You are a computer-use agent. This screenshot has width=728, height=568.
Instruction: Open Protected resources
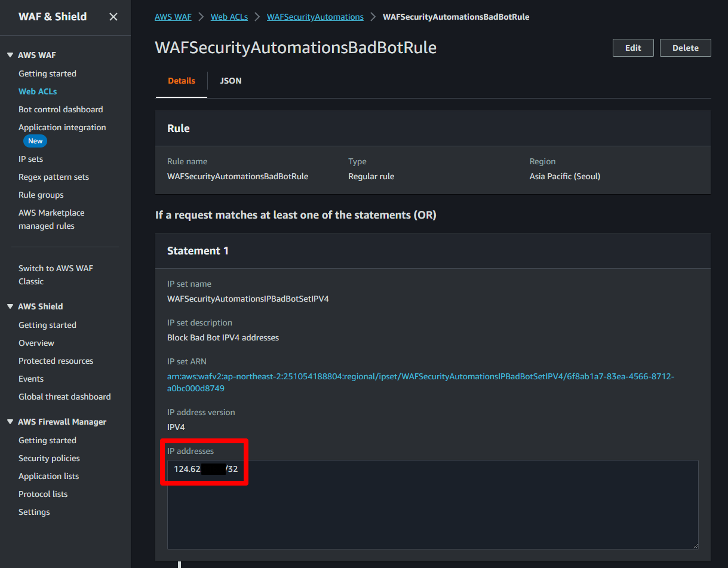[56, 361]
